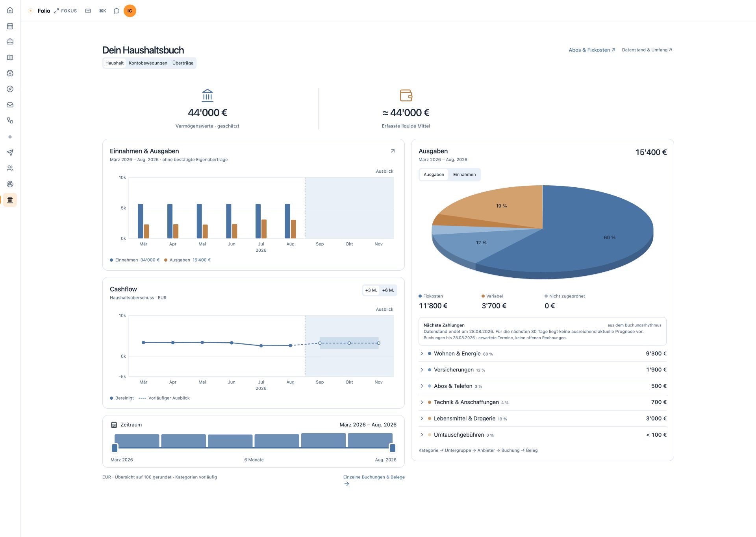
Task: Open the Überträge tab
Action: [183, 63]
